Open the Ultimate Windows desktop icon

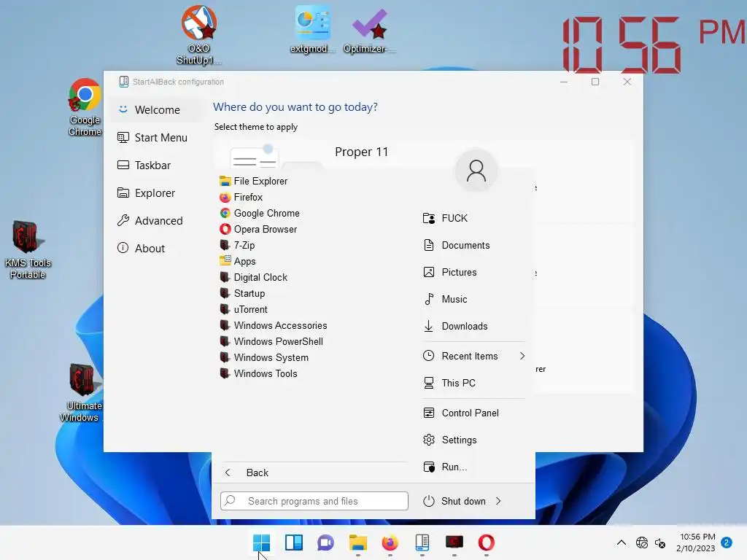click(81, 392)
